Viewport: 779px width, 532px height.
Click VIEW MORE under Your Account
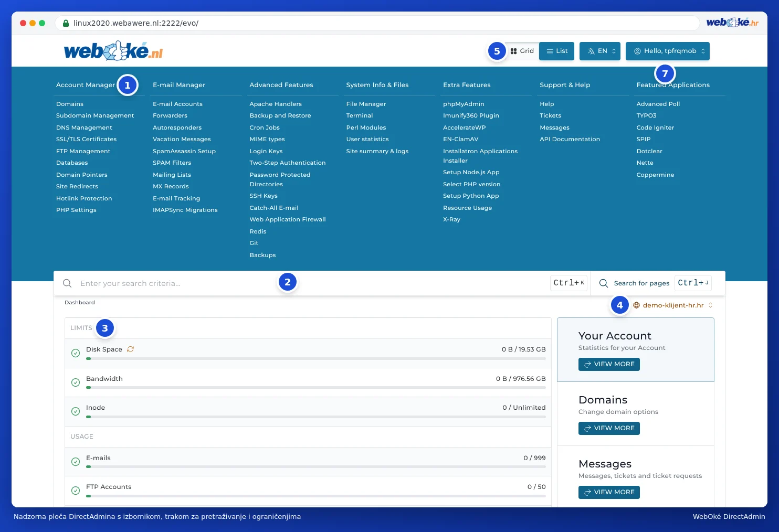[609, 364]
